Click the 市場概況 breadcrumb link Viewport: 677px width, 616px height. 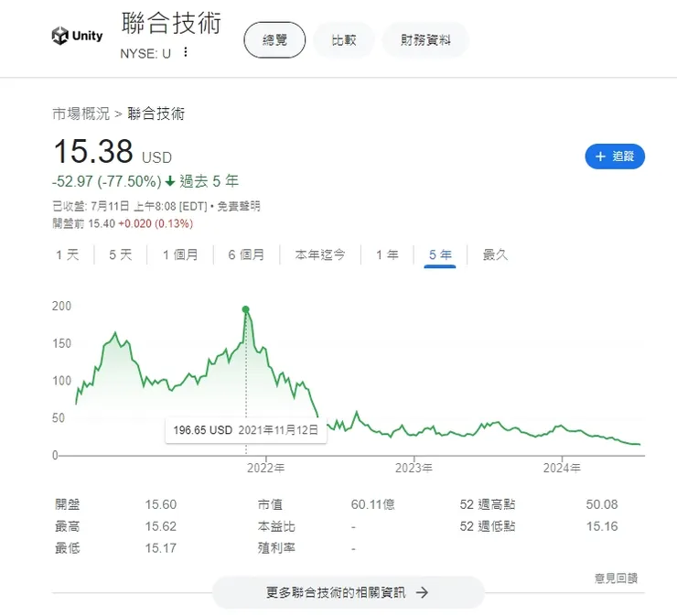tap(81, 114)
